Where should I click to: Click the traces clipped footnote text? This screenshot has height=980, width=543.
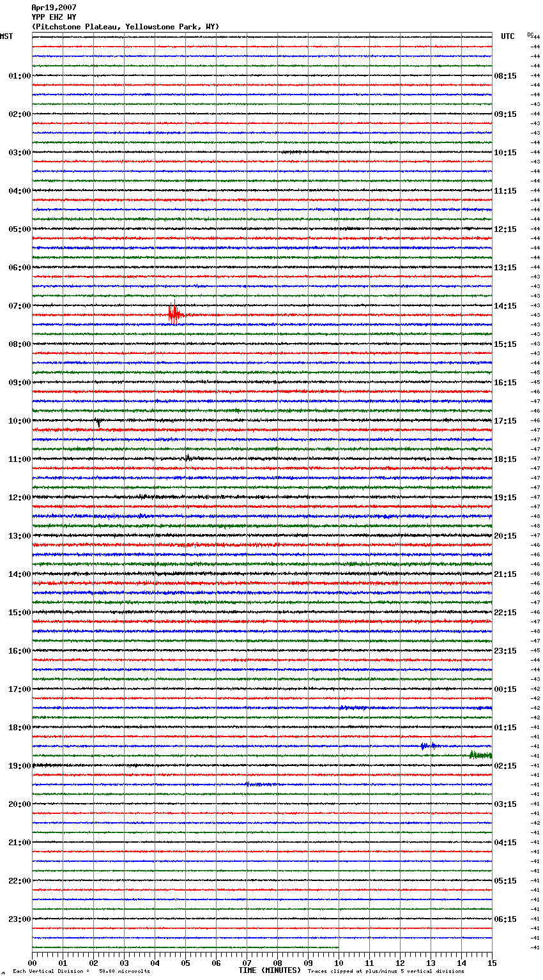click(x=386, y=971)
